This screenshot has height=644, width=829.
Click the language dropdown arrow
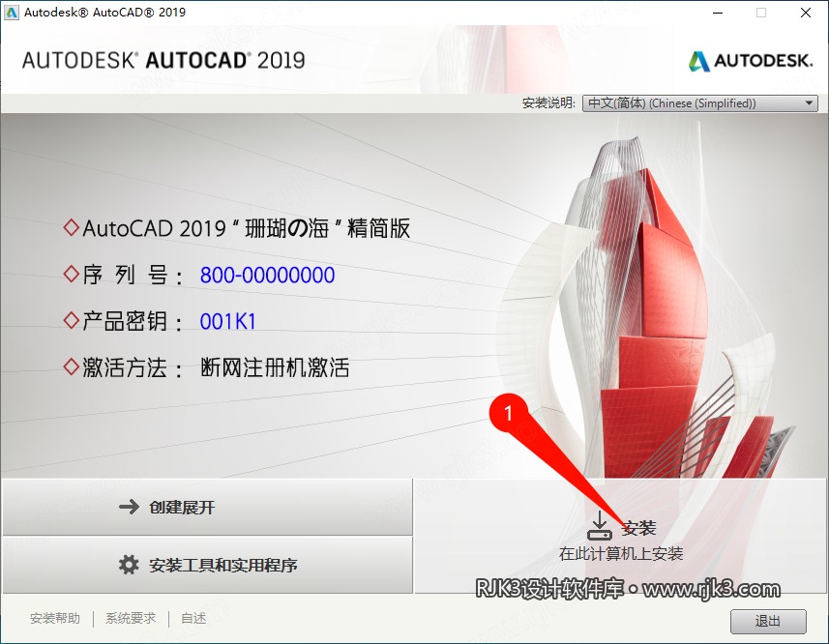pos(809,103)
